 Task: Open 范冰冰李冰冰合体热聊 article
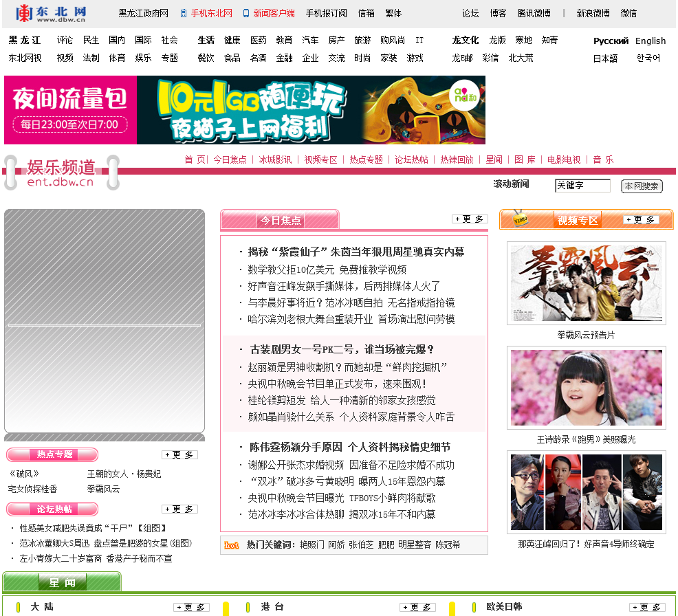tap(342, 514)
